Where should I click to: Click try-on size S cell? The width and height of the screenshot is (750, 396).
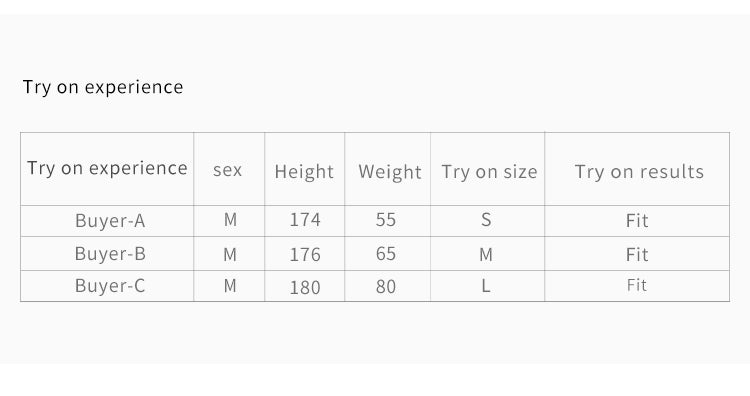pyautogui.click(x=486, y=220)
